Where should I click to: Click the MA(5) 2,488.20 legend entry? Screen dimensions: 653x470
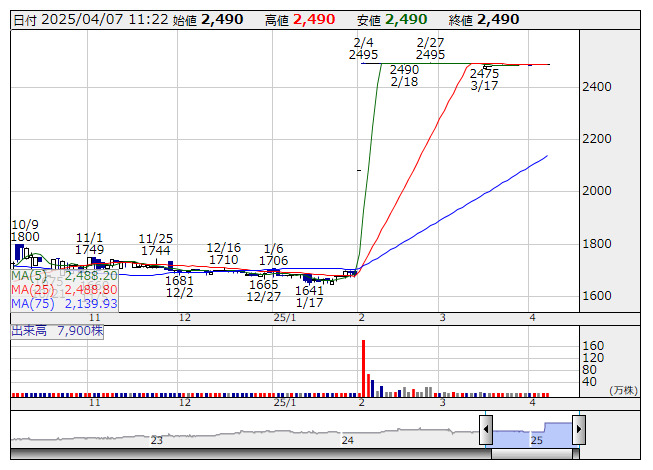coord(64,276)
